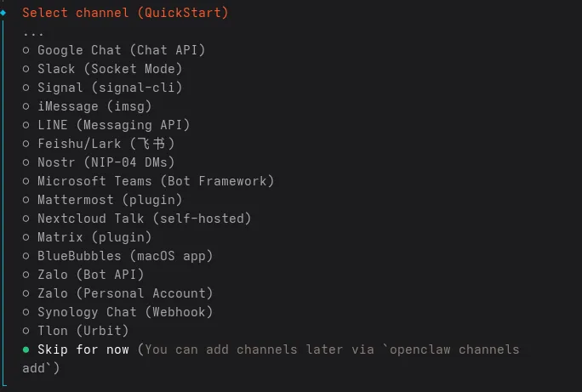Pick Microsoft Teams (Bot Framework)
This screenshot has width=582, height=392.
(x=155, y=181)
